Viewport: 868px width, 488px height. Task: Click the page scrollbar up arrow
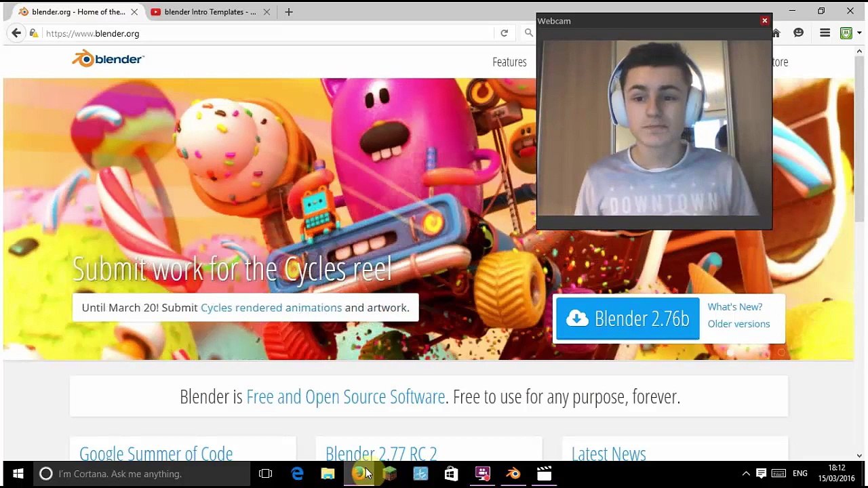click(x=860, y=50)
